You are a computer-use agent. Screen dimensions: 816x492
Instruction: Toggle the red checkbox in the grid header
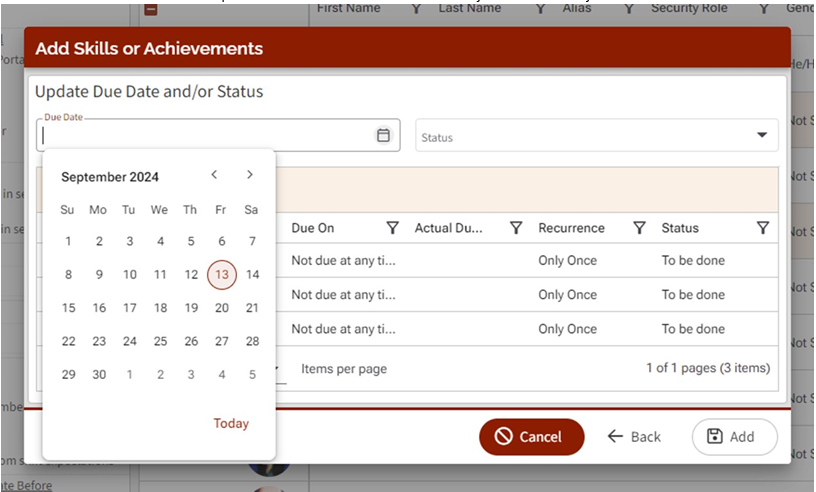click(151, 9)
